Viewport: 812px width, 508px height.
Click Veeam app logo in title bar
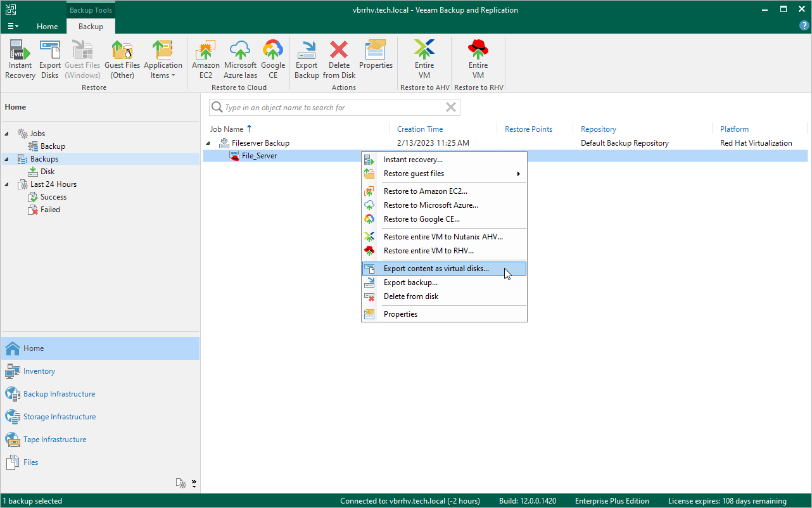[x=11, y=10]
